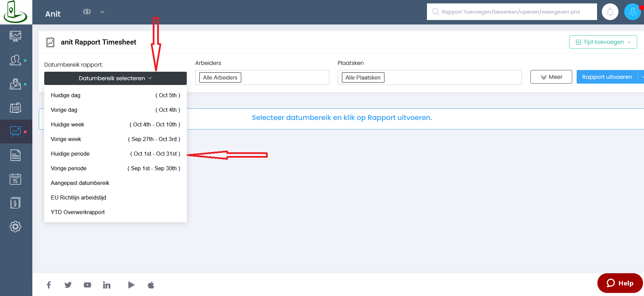The image size is (644, 296).
Task: Click the report search input field
Action: (x=511, y=12)
